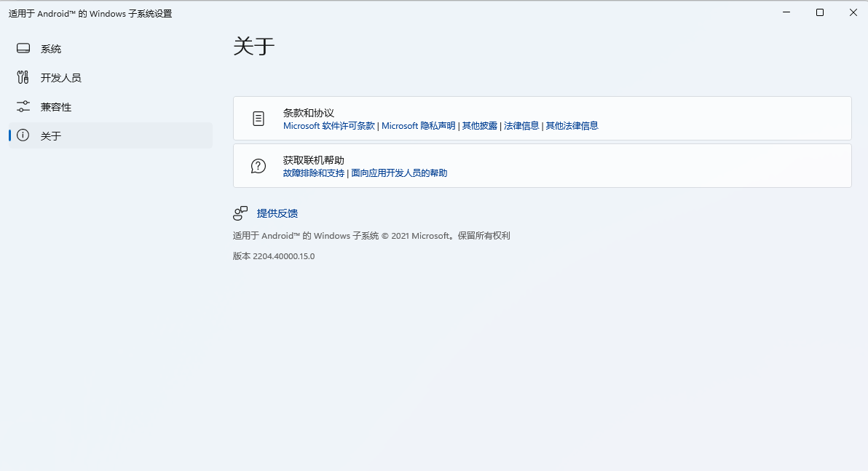Click the feedback person icon beside 提供反馈
The width and height of the screenshot is (868, 471).
[x=240, y=213]
